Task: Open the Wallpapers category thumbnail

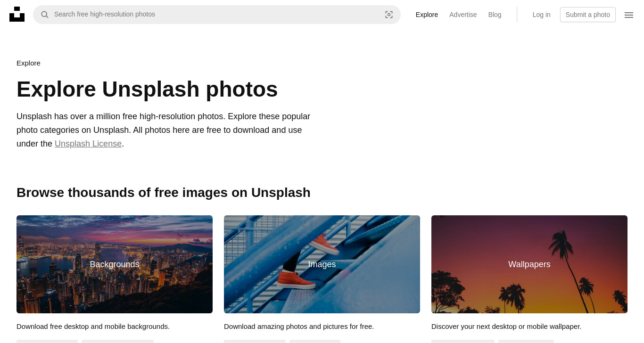Action: (x=529, y=264)
